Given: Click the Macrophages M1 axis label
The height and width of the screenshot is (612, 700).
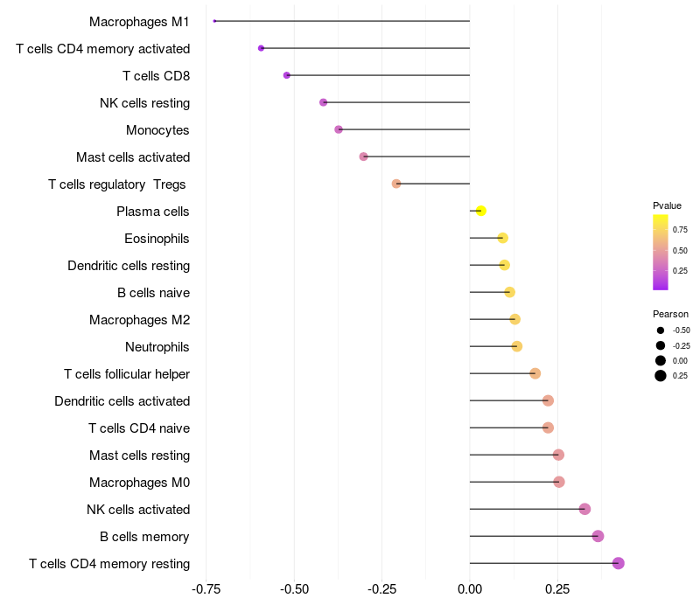Looking at the screenshot, I should [x=139, y=22].
